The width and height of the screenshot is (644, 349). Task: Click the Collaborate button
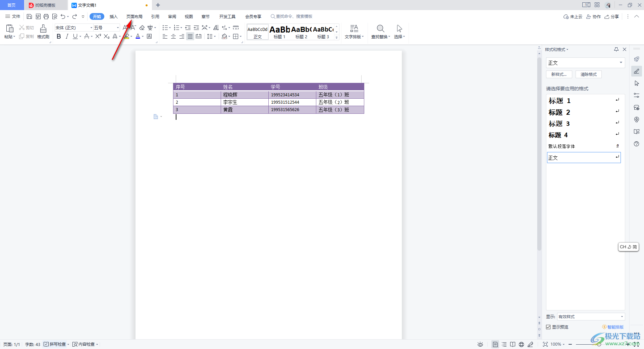tap(593, 16)
